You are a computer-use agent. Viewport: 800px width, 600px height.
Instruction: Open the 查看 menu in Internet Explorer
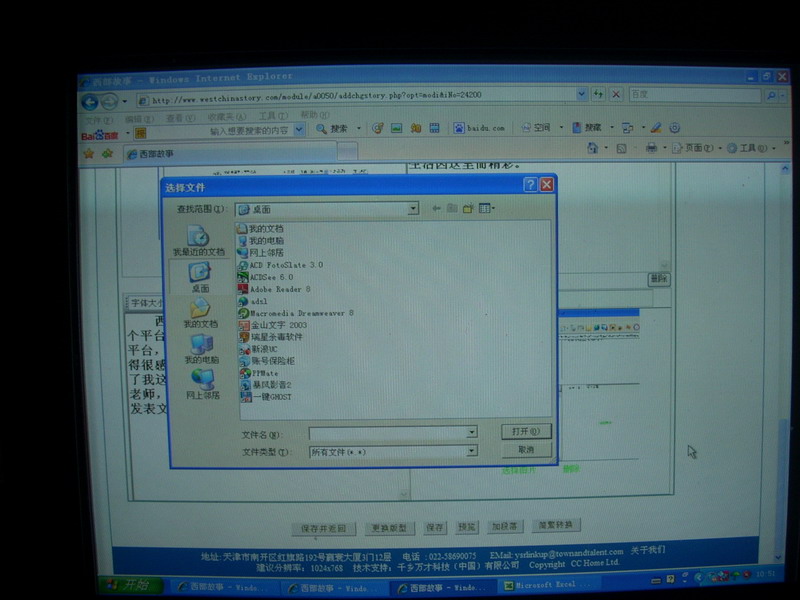click(x=181, y=118)
